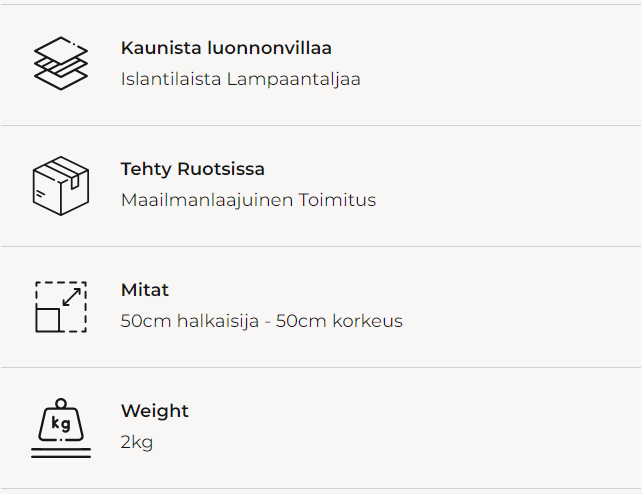642x494 pixels.
Task: Click the word "Maailmanlaajuinen"
Action: tap(207, 200)
